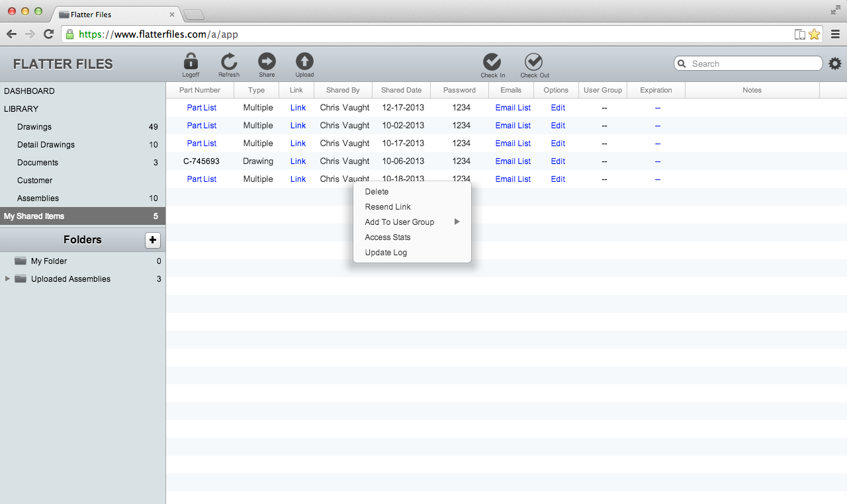Image resolution: width=847 pixels, height=504 pixels.
Task: Click in the Search field
Action: 748,63
